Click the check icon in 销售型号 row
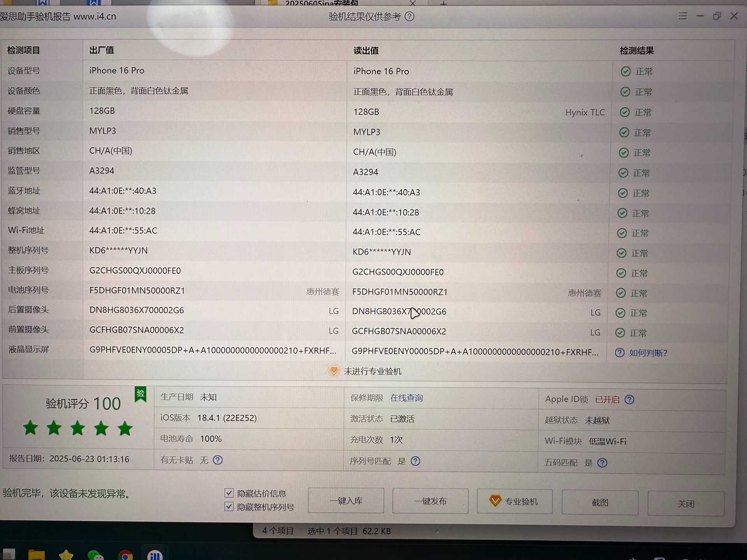Viewport: 747px width, 560px height. click(x=624, y=133)
